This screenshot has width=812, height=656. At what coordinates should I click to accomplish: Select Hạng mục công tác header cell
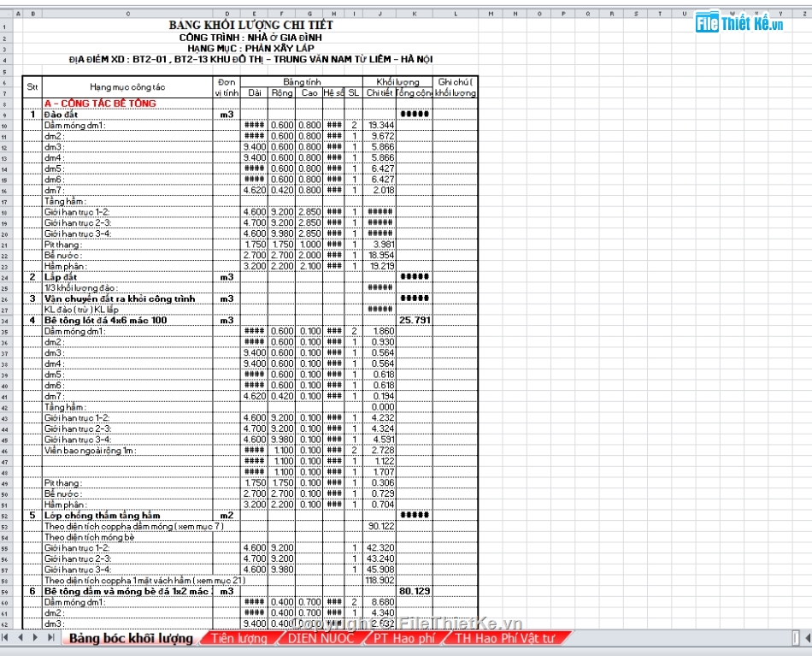pyautogui.click(x=127, y=87)
